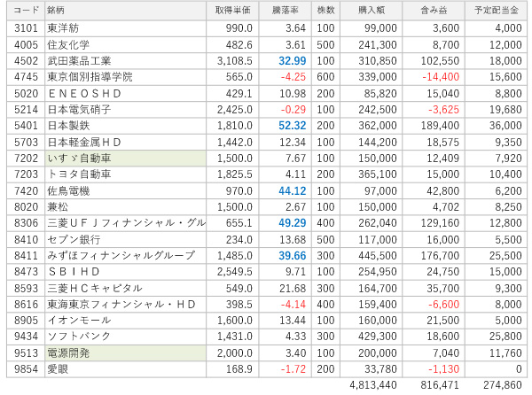Click the 189,400 unrealized gain cell
Image resolution: width=532 pixels, height=395 pixels.
(x=434, y=126)
